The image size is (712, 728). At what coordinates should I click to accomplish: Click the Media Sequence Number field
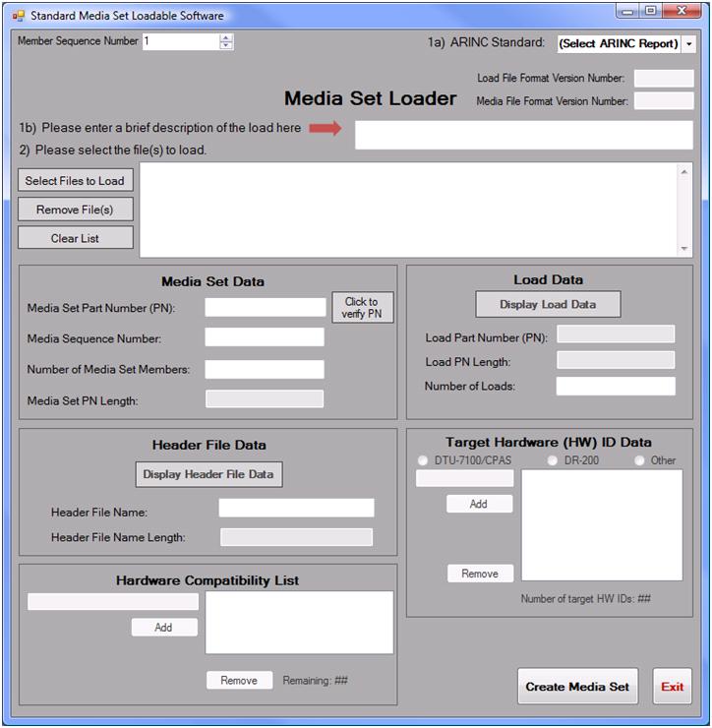(265, 337)
